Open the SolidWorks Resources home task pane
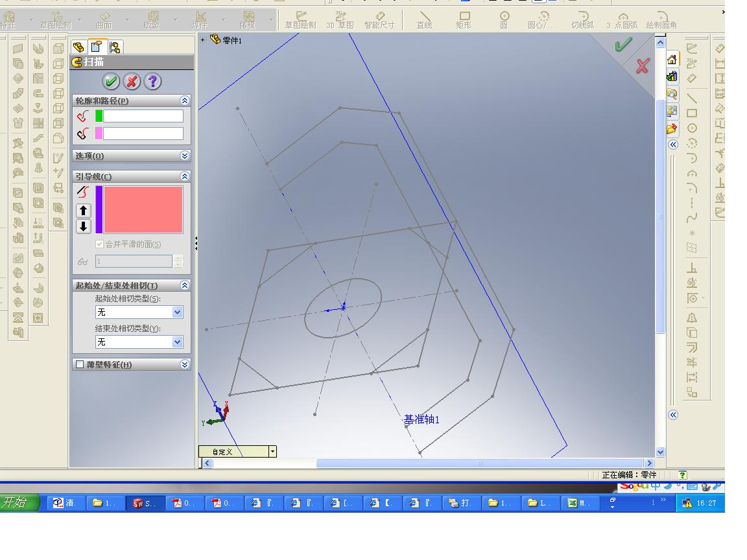Screen dimensions: 747x560 click(672, 60)
